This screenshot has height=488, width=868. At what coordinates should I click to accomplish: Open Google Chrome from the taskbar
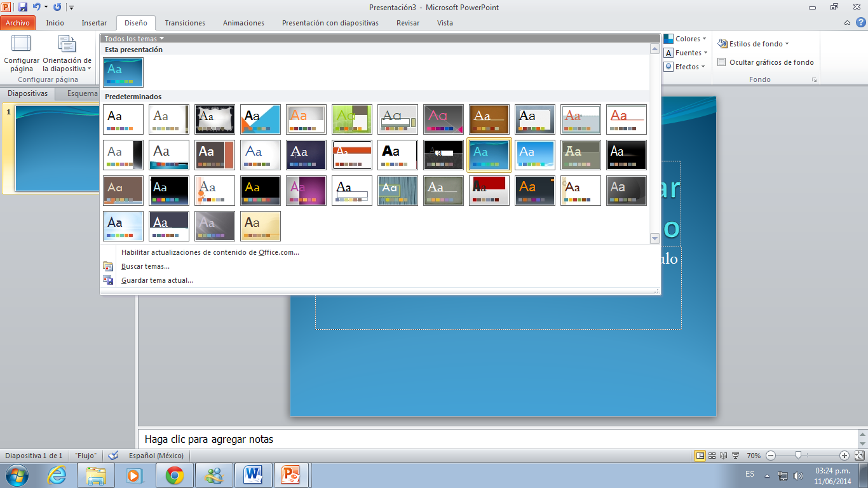[x=175, y=475]
